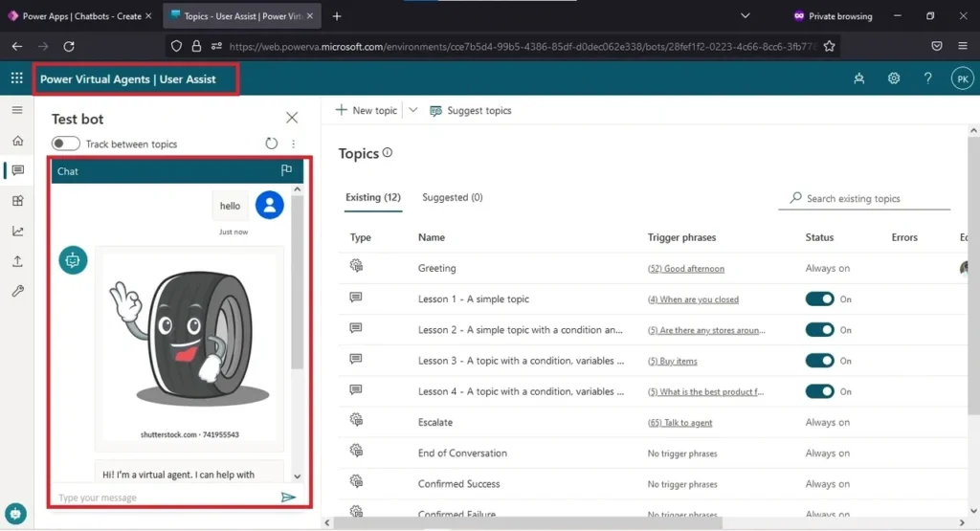980x531 pixels.
Task: Open When are you closed trigger link
Action: click(x=693, y=299)
